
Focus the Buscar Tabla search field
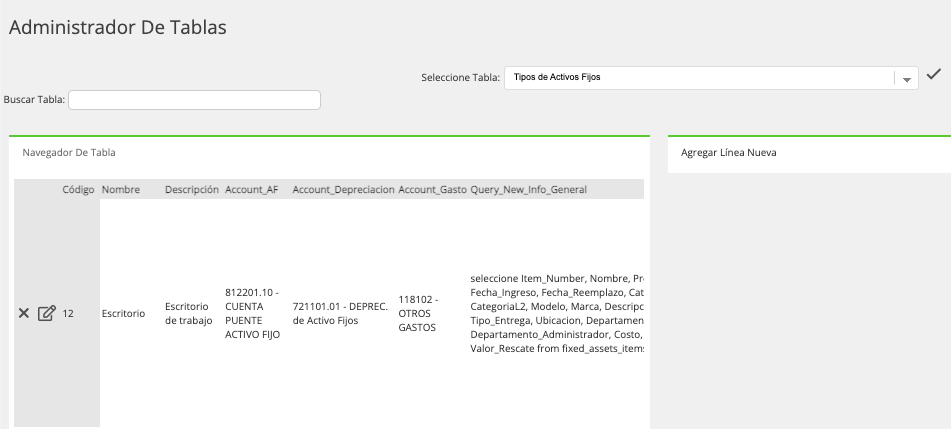[194, 100]
